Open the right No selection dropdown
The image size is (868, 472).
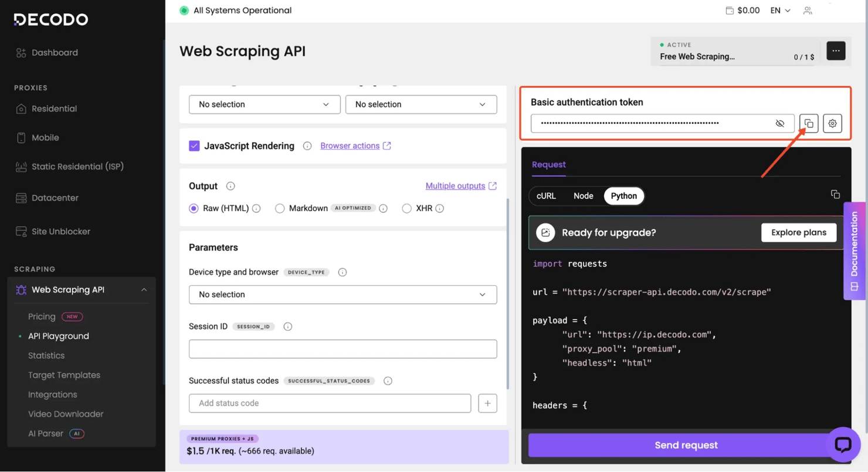pos(421,104)
